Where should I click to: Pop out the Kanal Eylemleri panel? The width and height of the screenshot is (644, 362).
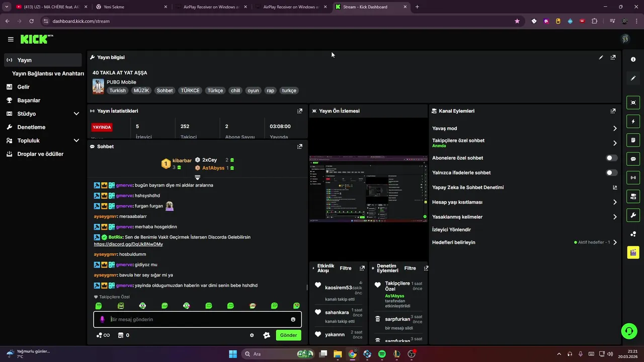tap(613, 111)
